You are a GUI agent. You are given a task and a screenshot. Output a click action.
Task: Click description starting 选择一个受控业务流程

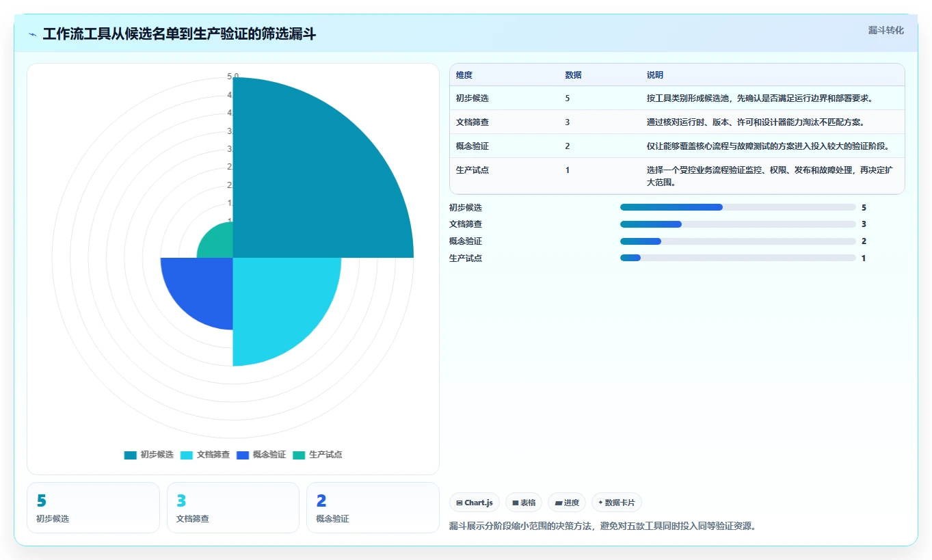pyautogui.click(x=771, y=176)
